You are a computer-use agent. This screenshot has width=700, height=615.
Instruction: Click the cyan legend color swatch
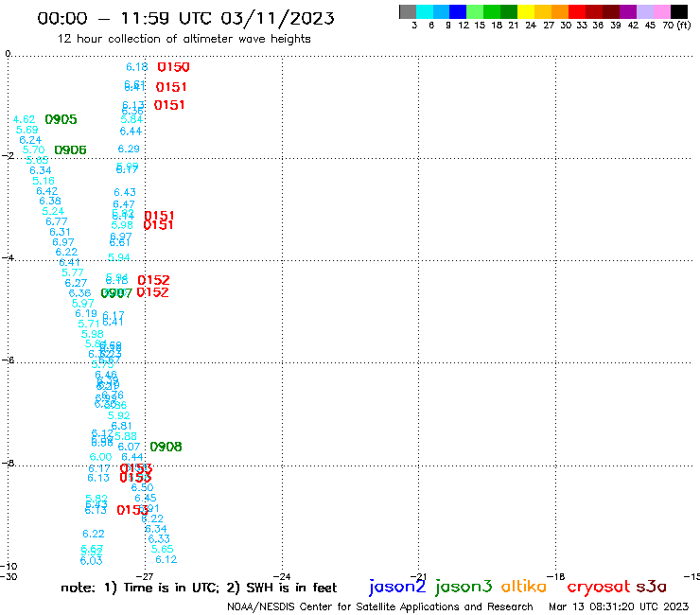pyautogui.click(x=425, y=11)
